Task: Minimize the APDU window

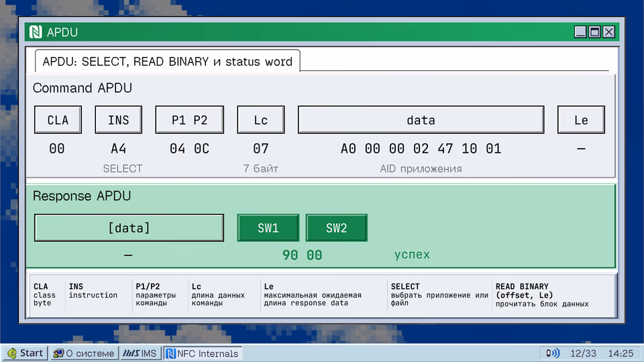Action: (x=580, y=32)
